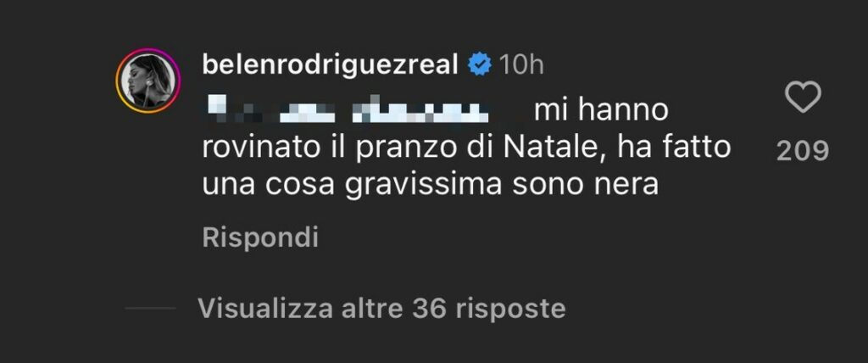Click the blue verified badge

click(480, 64)
